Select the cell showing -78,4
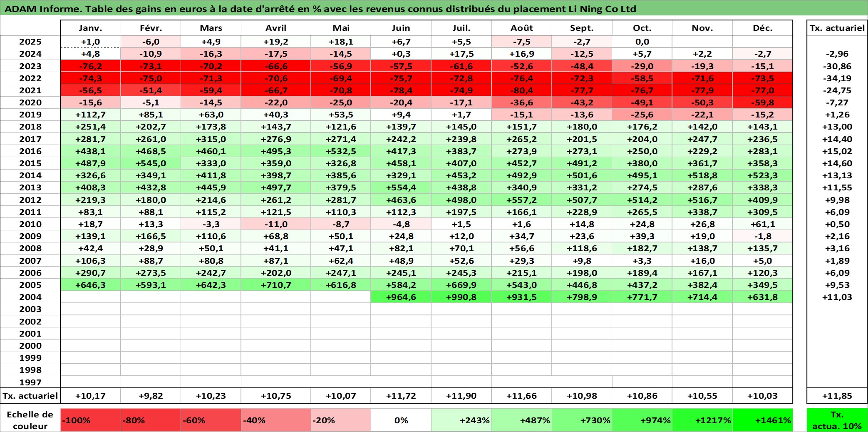Image resolution: width=868 pixels, height=432 pixels. tap(401, 90)
